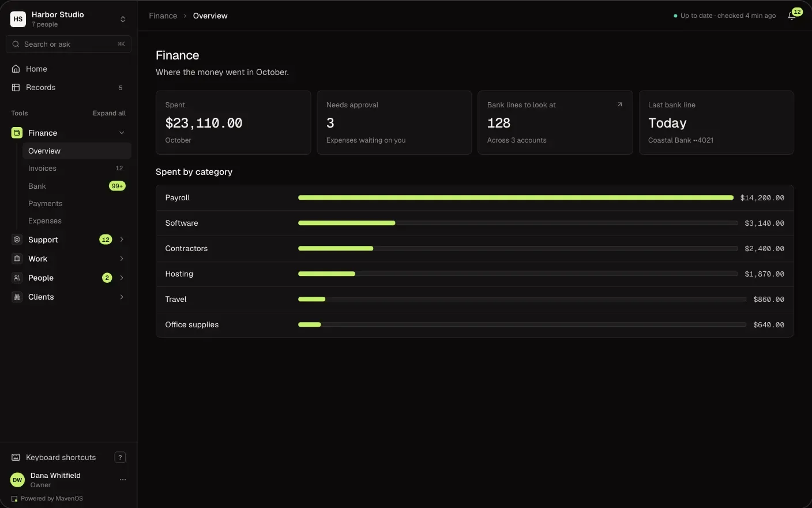
Task: Open the Bank lines card arrow icon
Action: tap(619, 104)
